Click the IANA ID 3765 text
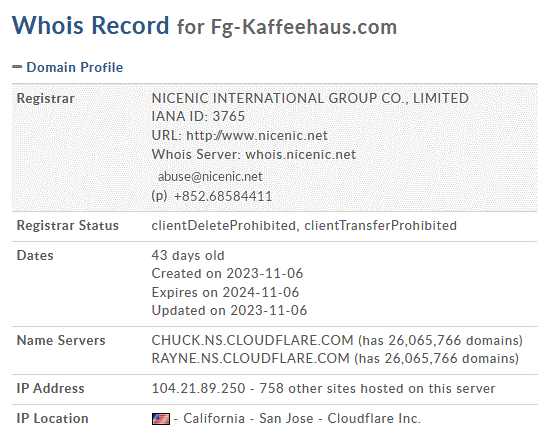The image size is (539, 427). [x=198, y=116]
